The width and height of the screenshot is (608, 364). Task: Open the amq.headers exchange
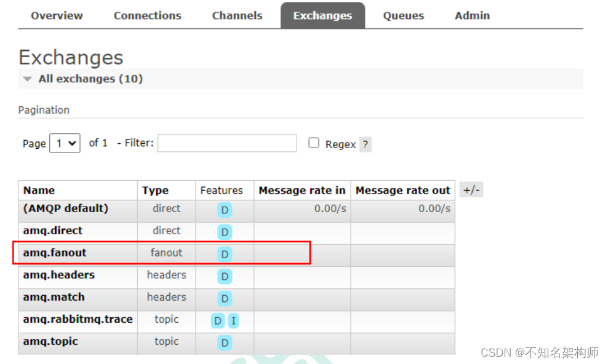tap(59, 275)
